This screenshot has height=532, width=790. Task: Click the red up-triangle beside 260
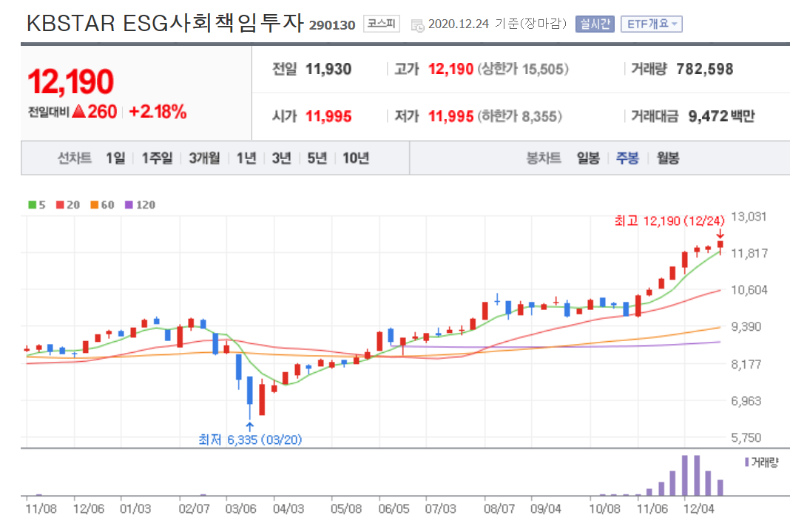[x=78, y=111]
